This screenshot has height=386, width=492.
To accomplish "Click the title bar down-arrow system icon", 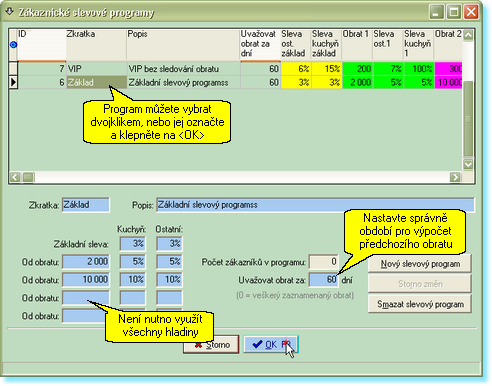I will (x=9, y=12).
